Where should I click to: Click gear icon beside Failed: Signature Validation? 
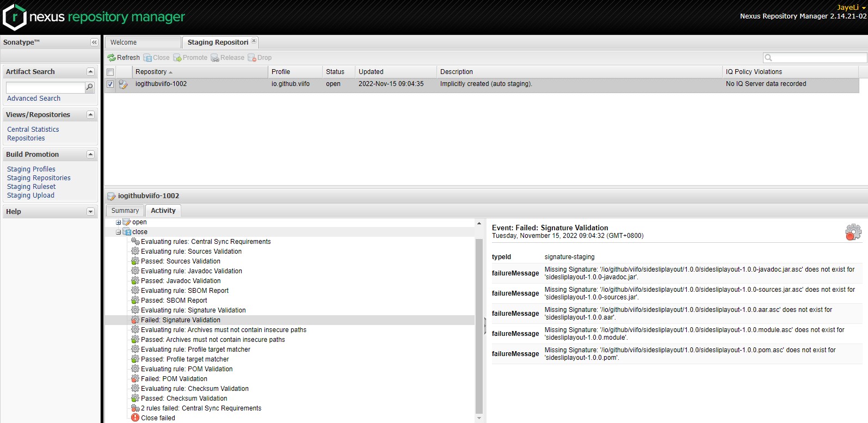135,320
